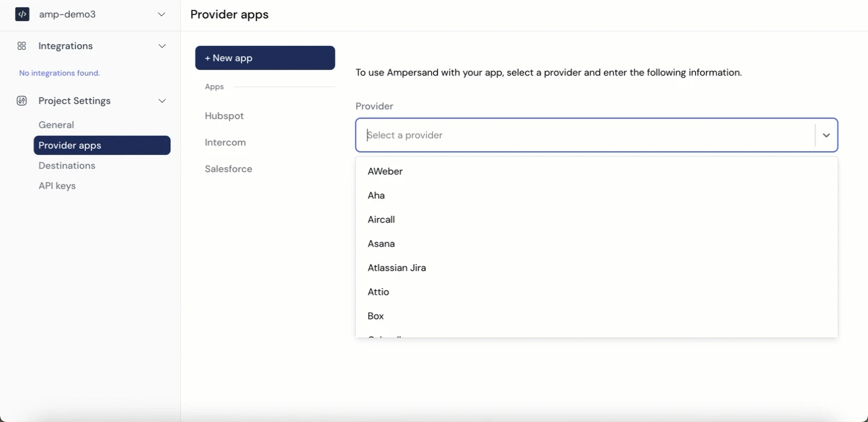868x422 pixels.
Task: Click the amp-demo3 project code icon
Action: (22, 14)
